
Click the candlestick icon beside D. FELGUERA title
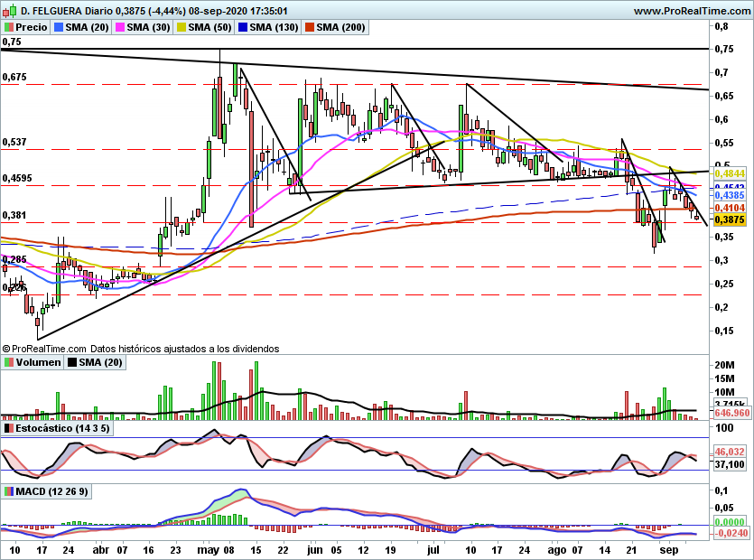(x=9, y=11)
